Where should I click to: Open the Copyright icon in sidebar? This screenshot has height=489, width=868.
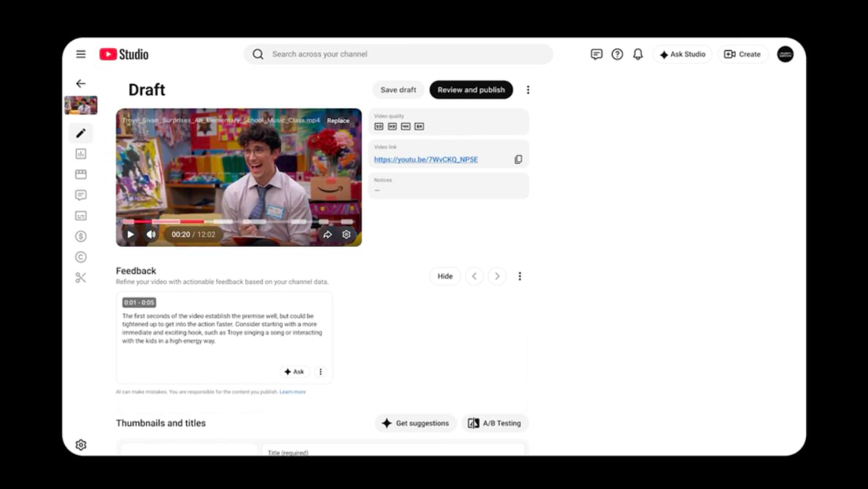tap(81, 257)
